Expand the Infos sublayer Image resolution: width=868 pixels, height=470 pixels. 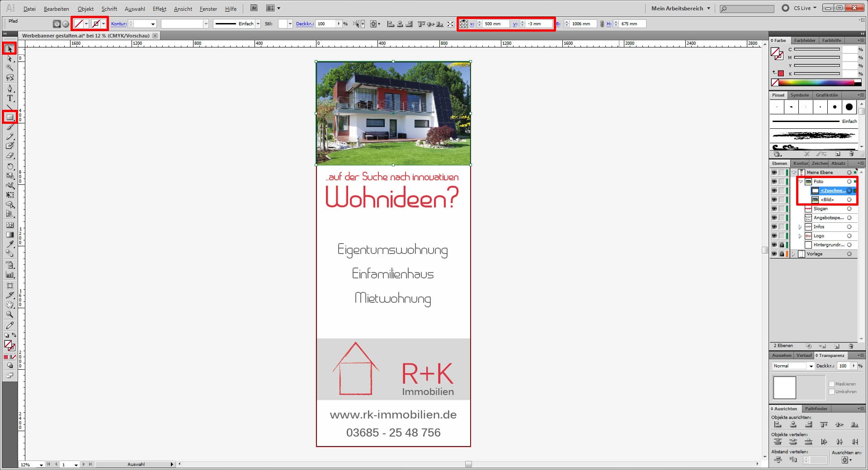(x=800, y=226)
